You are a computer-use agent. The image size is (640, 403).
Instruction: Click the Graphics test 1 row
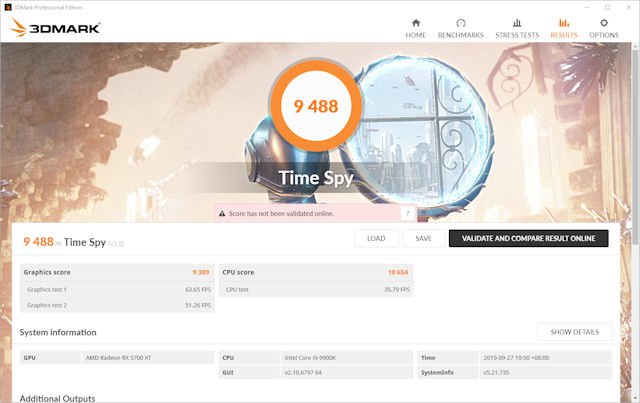[x=117, y=289]
